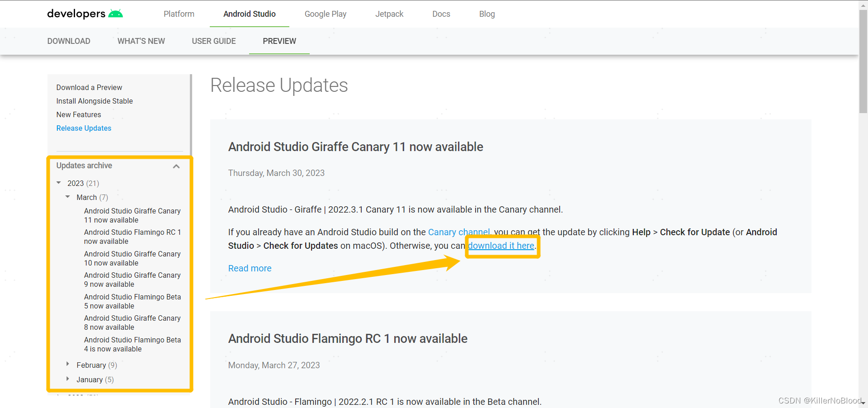
Task: Select the 2023 (21) archive year
Action: pos(83,183)
